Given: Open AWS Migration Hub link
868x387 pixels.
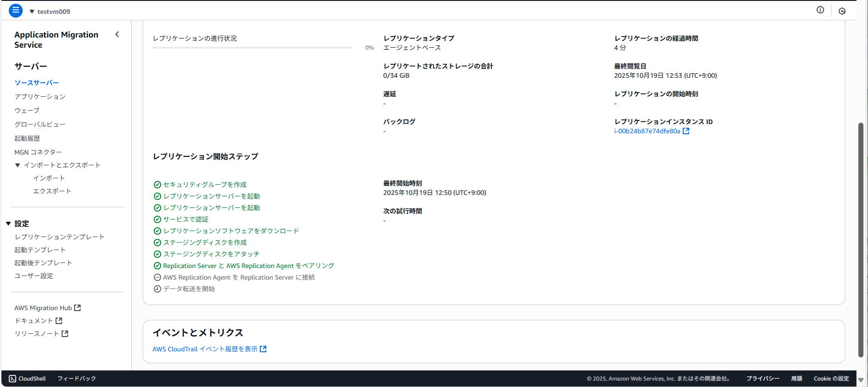Looking at the screenshot, I should click(43, 308).
